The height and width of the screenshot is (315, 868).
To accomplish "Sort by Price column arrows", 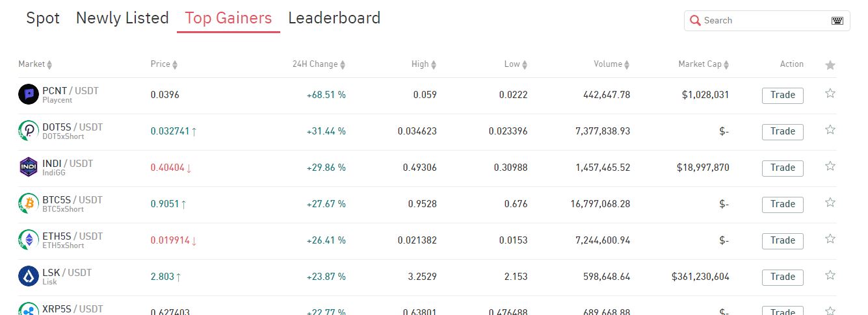I will (175, 65).
